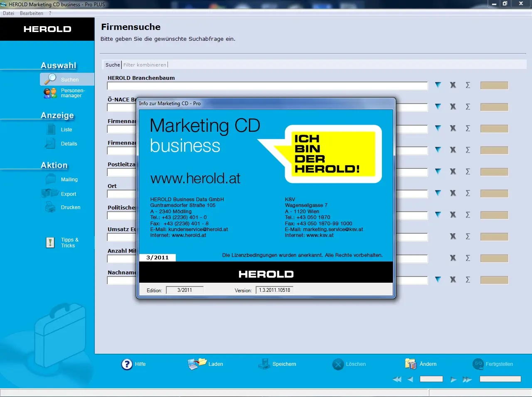The height and width of the screenshot is (397, 532).
Task: Click the Löschen icon
Action: (338, 364)
